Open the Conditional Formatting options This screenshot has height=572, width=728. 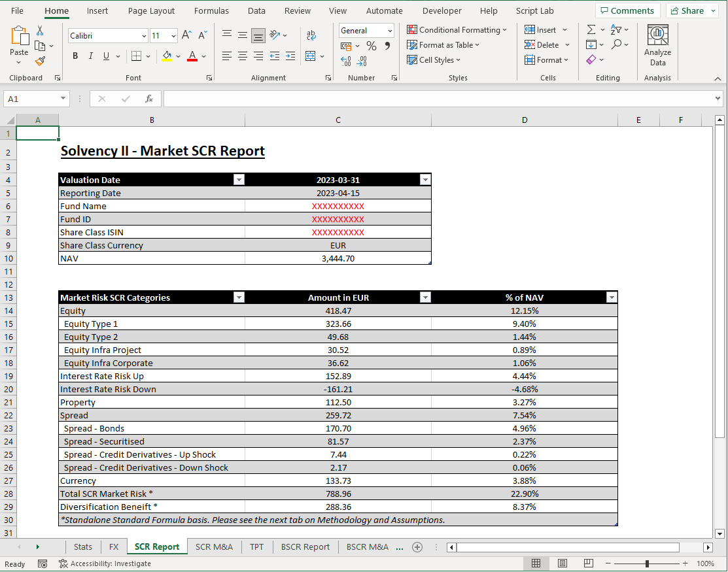pyautogui.click(x=457, y=29)
